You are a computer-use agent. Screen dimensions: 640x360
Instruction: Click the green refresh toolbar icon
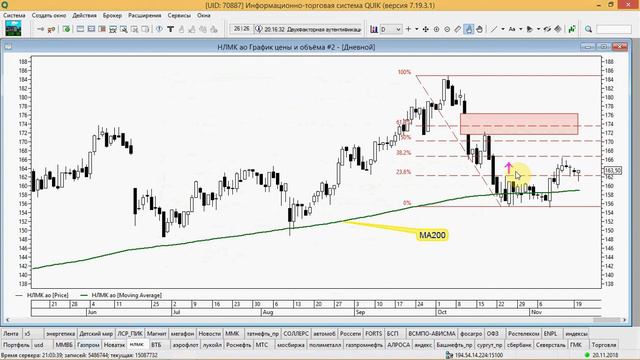pyautogui.click(x=66, y=29)
